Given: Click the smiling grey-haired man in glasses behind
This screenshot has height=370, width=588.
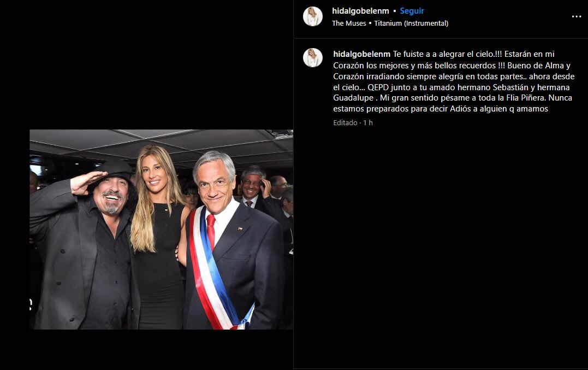Looking at the screenshot, I should (x=253, y=186).
